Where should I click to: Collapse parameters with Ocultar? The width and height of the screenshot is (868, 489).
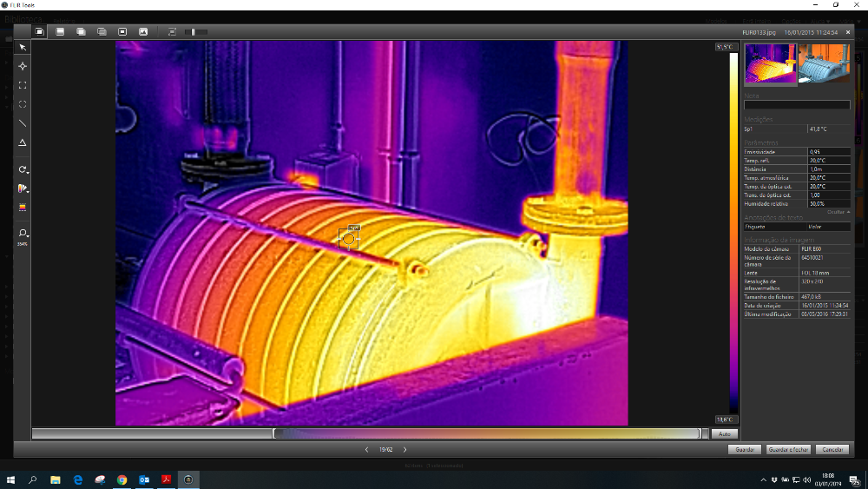[837, 212]
